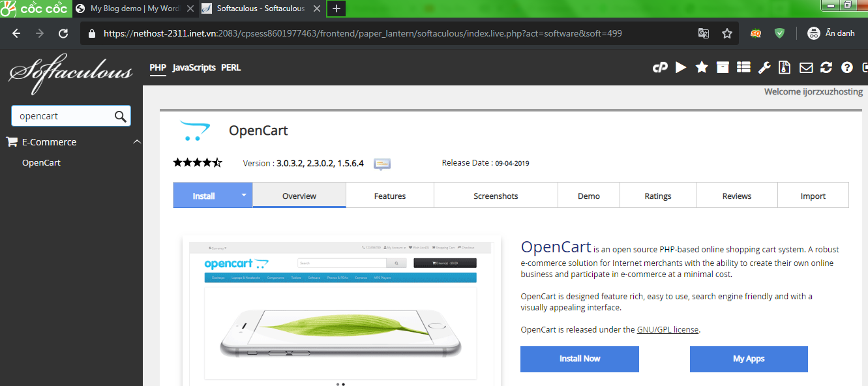Image resolution: width=868 pixels, height=386 pixels.
Task: Open settings wrench icon in Softaculous toolbar
Action: 764,67
